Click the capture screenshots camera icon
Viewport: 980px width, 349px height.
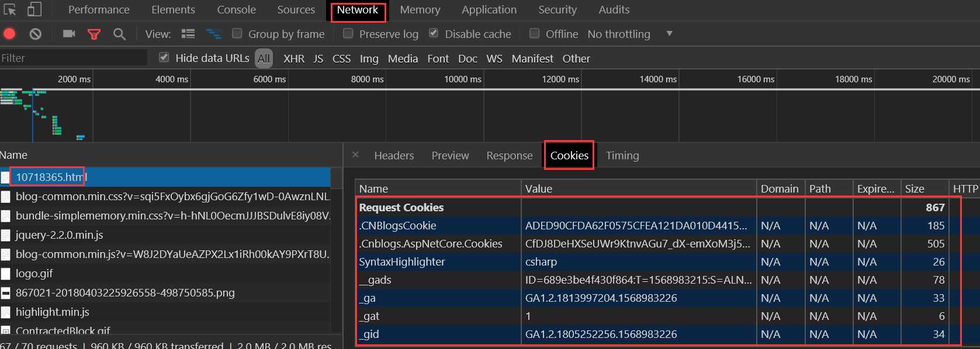(69, 34)
